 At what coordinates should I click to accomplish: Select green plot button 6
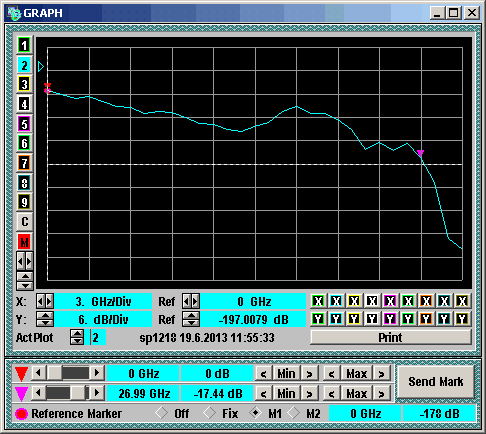point(24,143)
